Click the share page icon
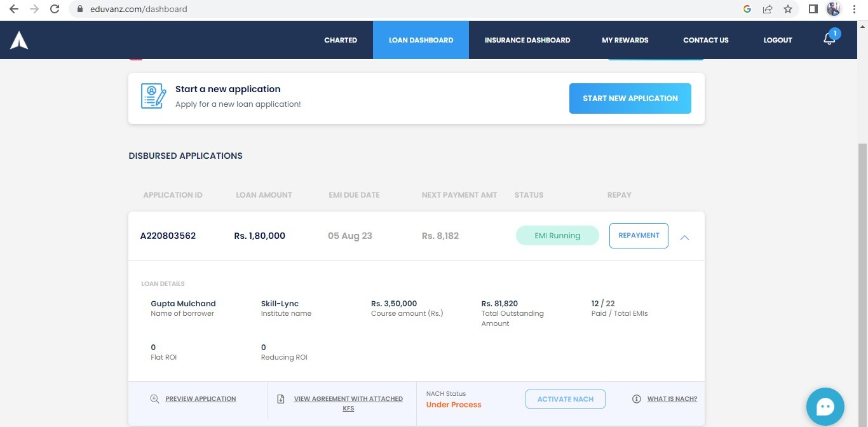Viewport: 868px width, 427px height. (768, 9)
